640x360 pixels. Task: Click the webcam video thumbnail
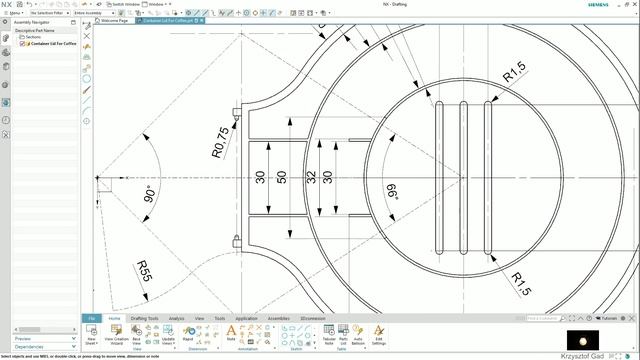(583, 340)
